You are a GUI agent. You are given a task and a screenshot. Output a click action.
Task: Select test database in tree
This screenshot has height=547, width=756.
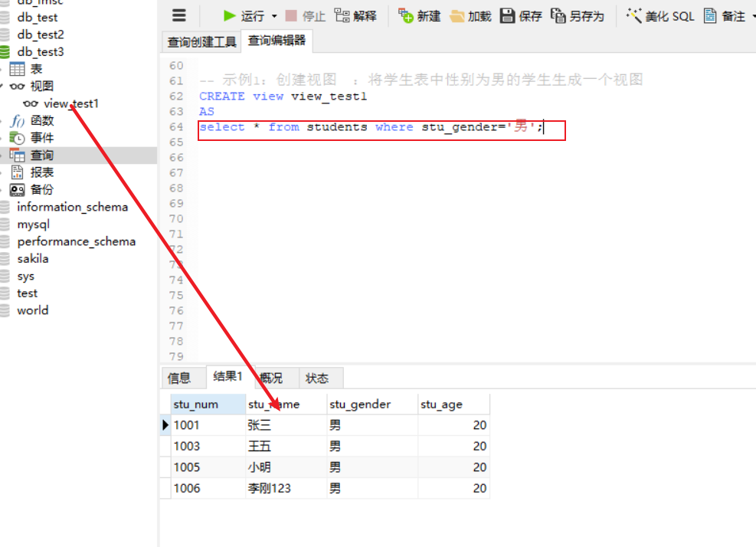[x=27, y=293]
